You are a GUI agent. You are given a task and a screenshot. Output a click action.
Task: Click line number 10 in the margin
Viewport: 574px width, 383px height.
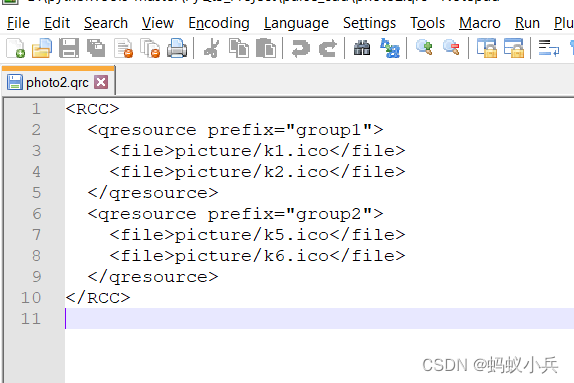[31, 298]
